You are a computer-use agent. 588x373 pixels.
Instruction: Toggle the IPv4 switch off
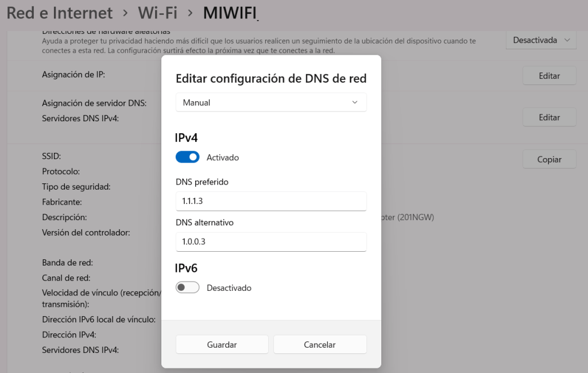pyautogui.click(x=187, y=157)
